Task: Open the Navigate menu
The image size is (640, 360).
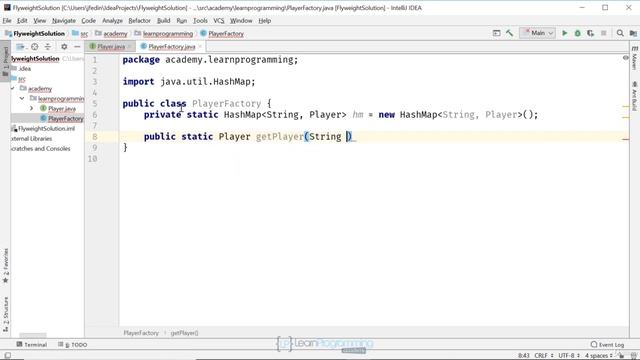Action: [64, 20]
